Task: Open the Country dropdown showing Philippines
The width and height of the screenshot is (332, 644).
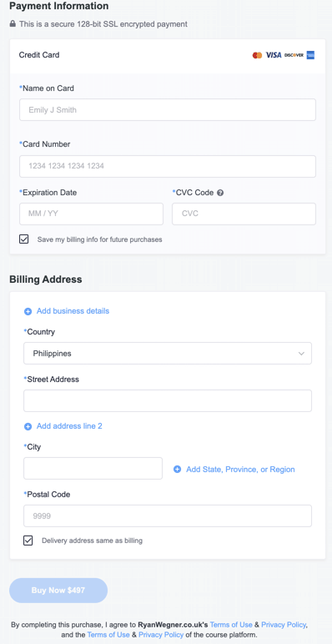Action: click(168, 353)
